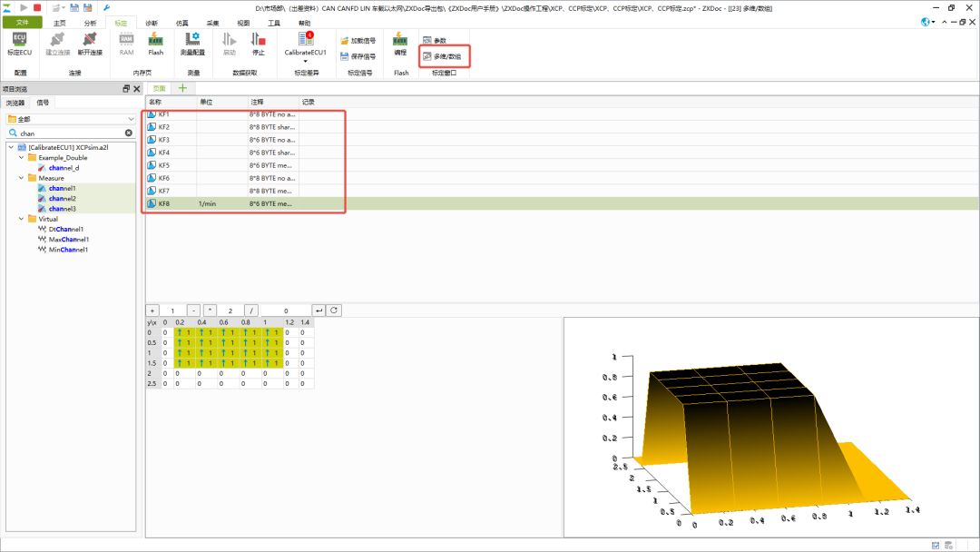This screenshot has width=980, height=552.
Task: Click the 标定ECU icon in ribbon
Action: tap(19, 42)
